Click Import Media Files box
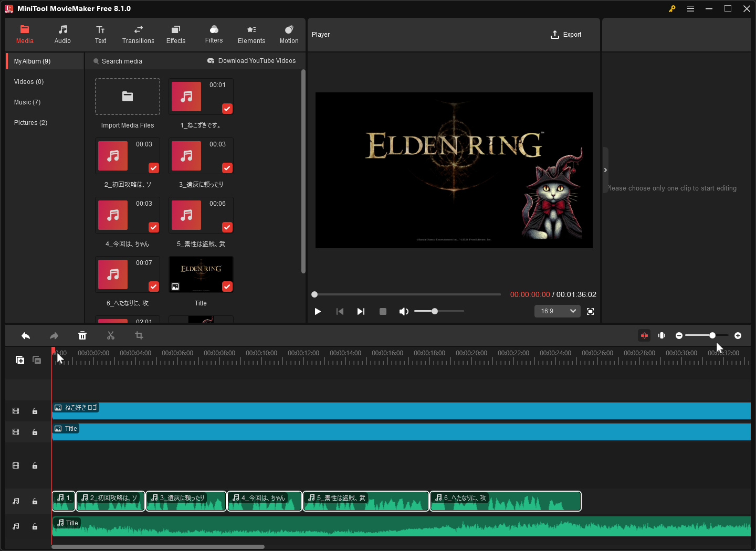Viewport: 756px width, 551px height. [x=128, y=97]
